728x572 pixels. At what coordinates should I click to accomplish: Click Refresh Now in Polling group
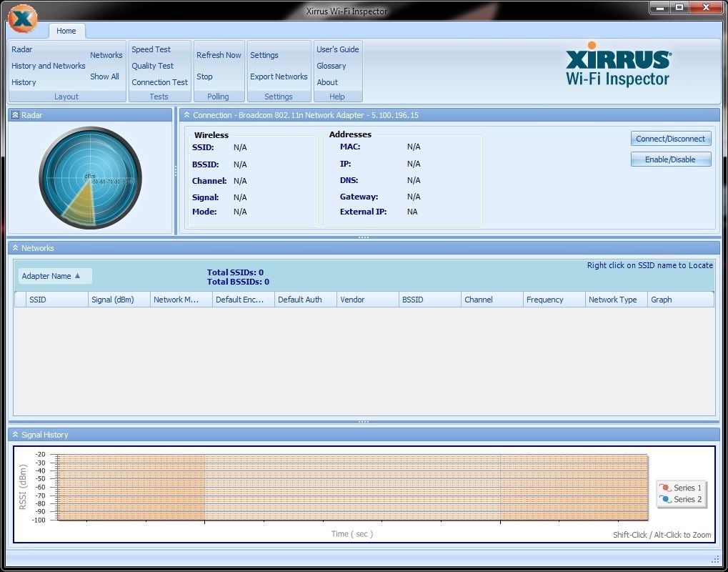[219, 55]
